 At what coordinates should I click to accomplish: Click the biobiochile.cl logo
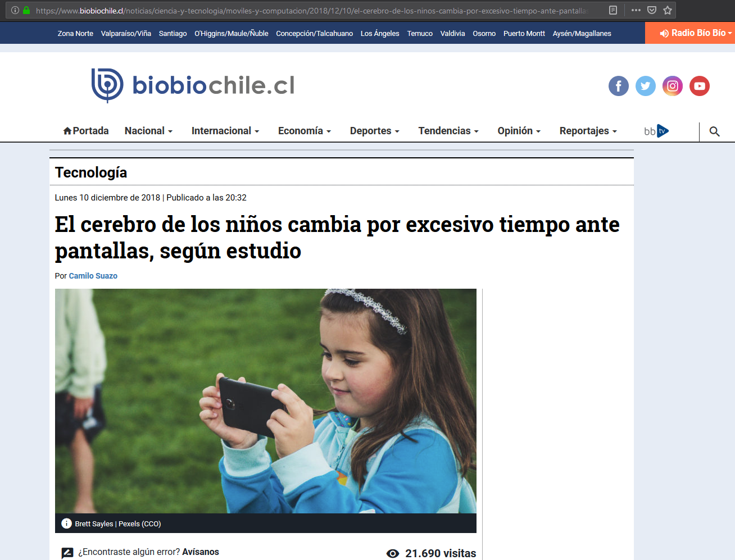pos(193,85)
